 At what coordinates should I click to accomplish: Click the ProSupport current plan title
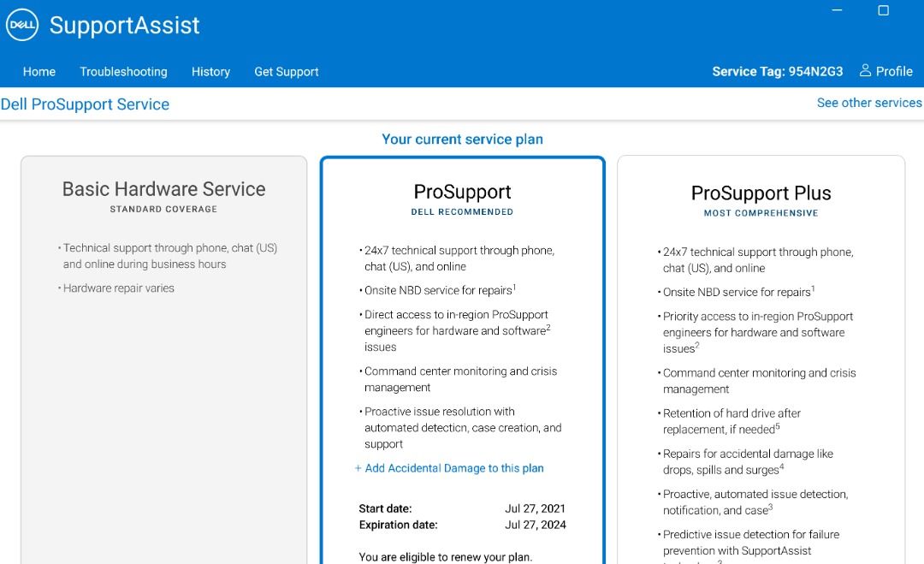coord(462,192)
